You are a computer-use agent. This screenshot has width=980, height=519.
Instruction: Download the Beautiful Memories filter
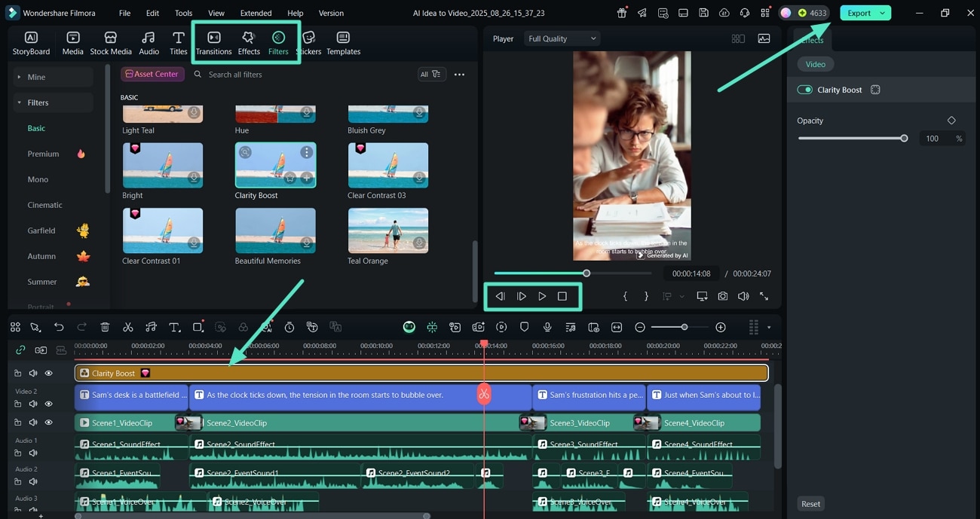point(307,243)
